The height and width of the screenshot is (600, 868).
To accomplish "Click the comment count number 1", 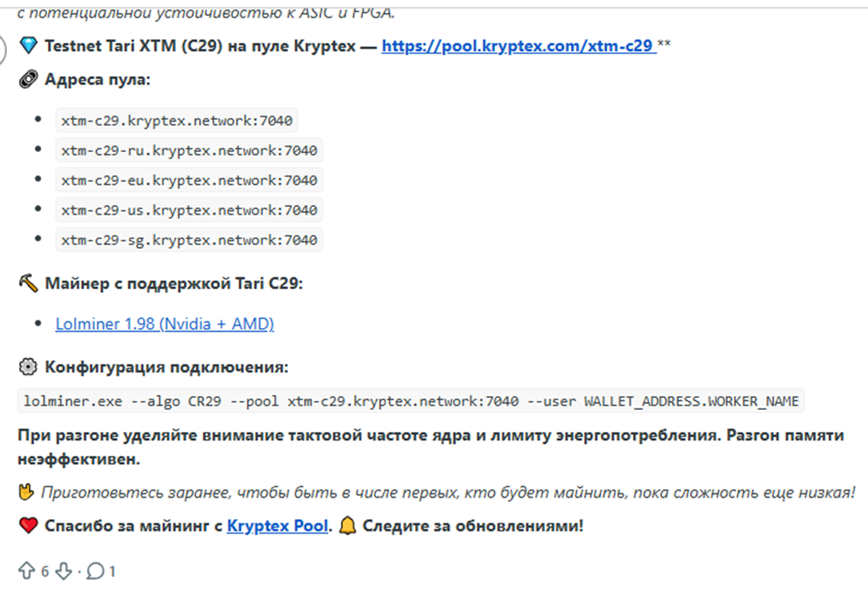I will tap(112, 571).
